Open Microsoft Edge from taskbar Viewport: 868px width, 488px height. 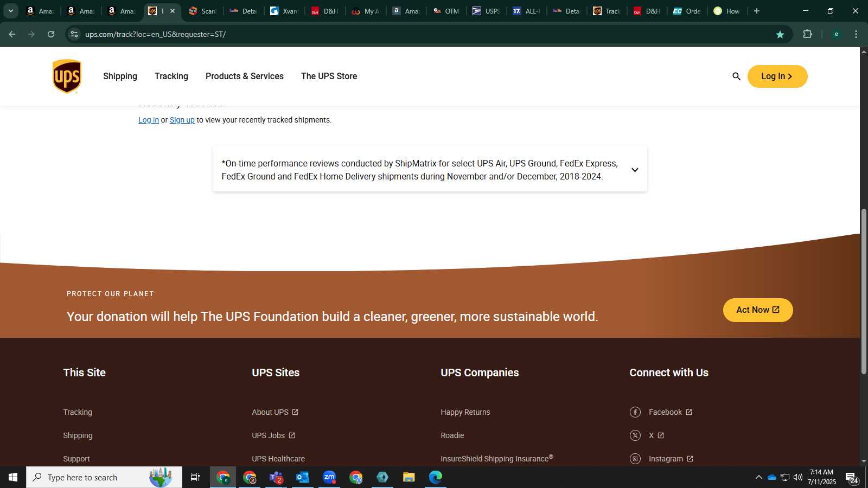click(x=436, y=477)
